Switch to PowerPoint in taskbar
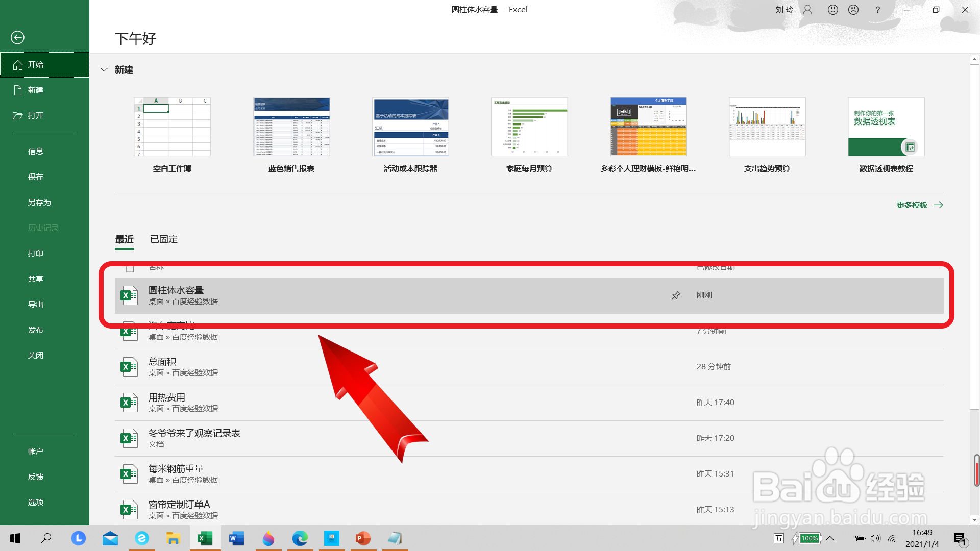 pos(363,538)
